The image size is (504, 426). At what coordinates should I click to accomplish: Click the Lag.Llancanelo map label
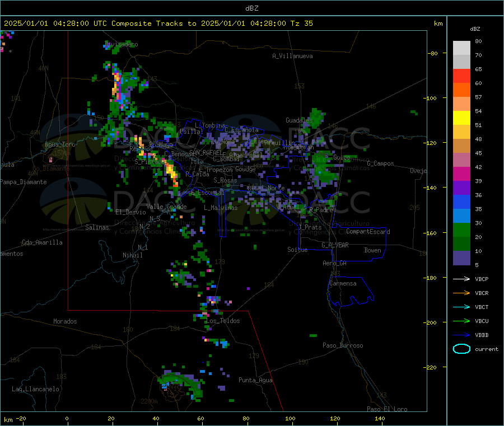35,389
